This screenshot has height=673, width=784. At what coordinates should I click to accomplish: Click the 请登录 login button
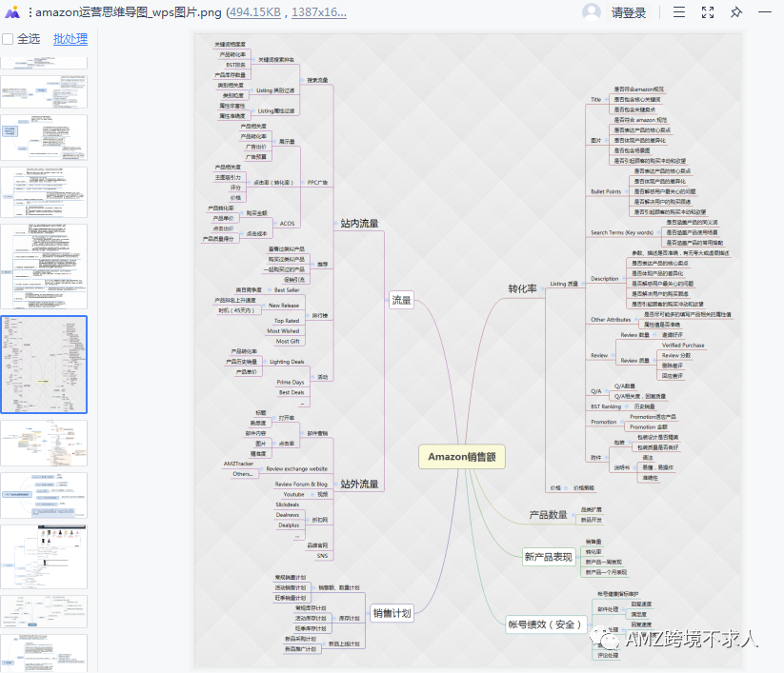coord(629,12)
